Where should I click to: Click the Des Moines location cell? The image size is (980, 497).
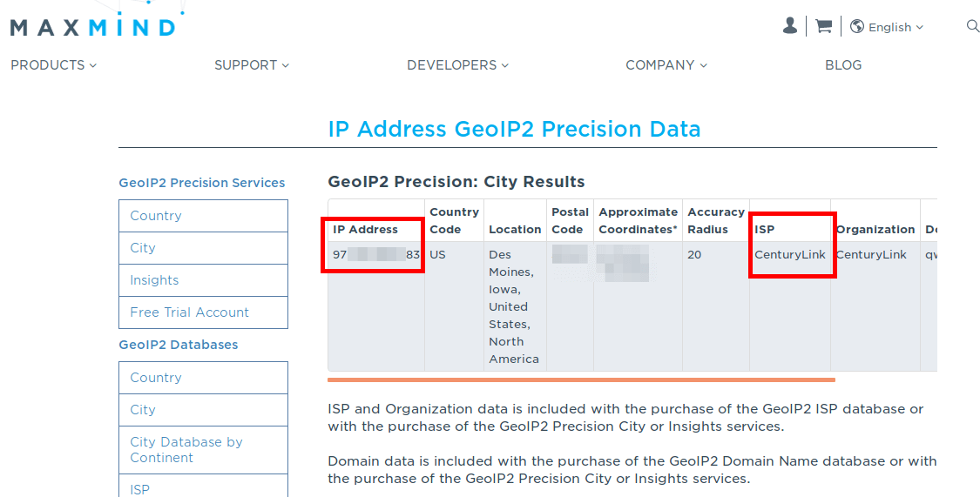514,306
